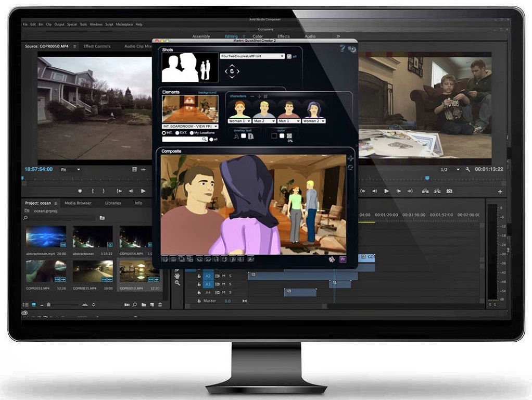Viewport: 532px width, 400px height.
Task: Select the INT. radio button
Action: [x=164, y=133]
